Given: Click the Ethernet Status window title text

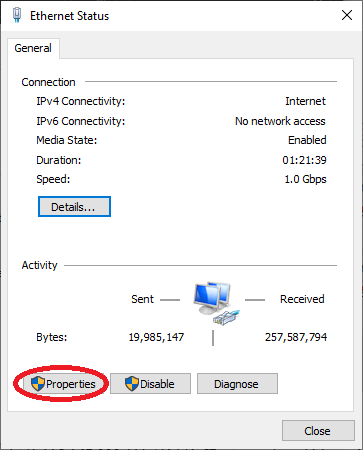Looking at the screenshot, I should pos(70,16).
